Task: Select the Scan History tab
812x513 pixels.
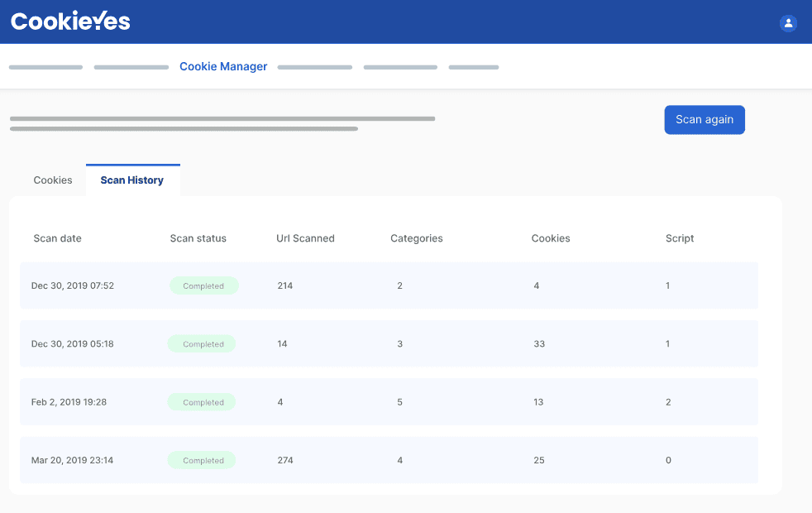Action: pos(132,180)
